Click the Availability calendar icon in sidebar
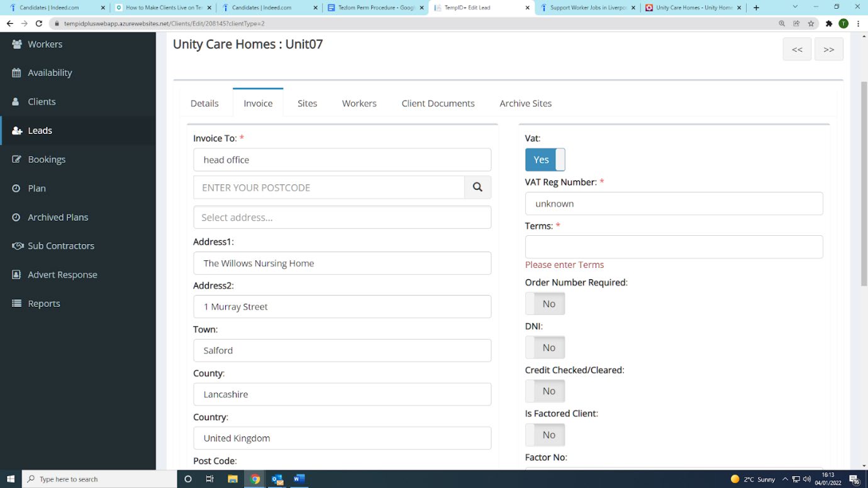 (17, 73)
